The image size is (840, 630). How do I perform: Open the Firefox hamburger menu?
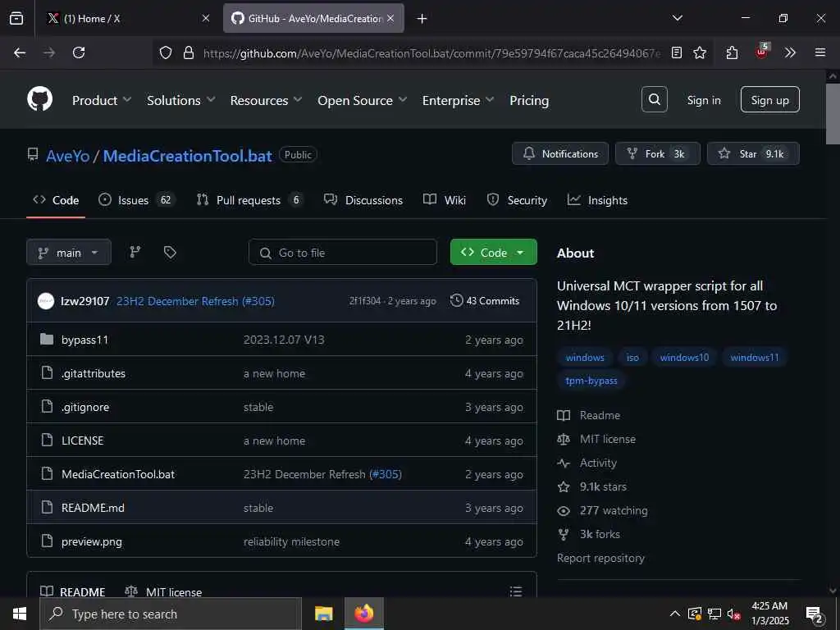(820, 52)
